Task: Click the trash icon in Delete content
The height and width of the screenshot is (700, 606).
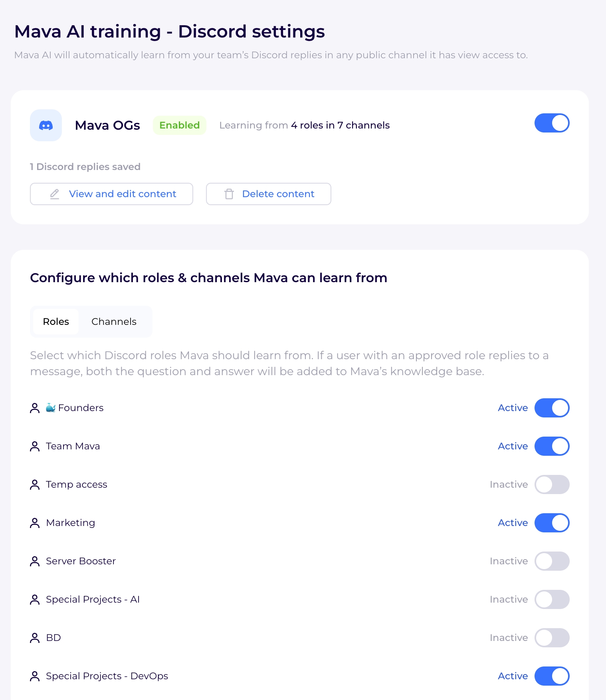Action: tap(229, 194)
